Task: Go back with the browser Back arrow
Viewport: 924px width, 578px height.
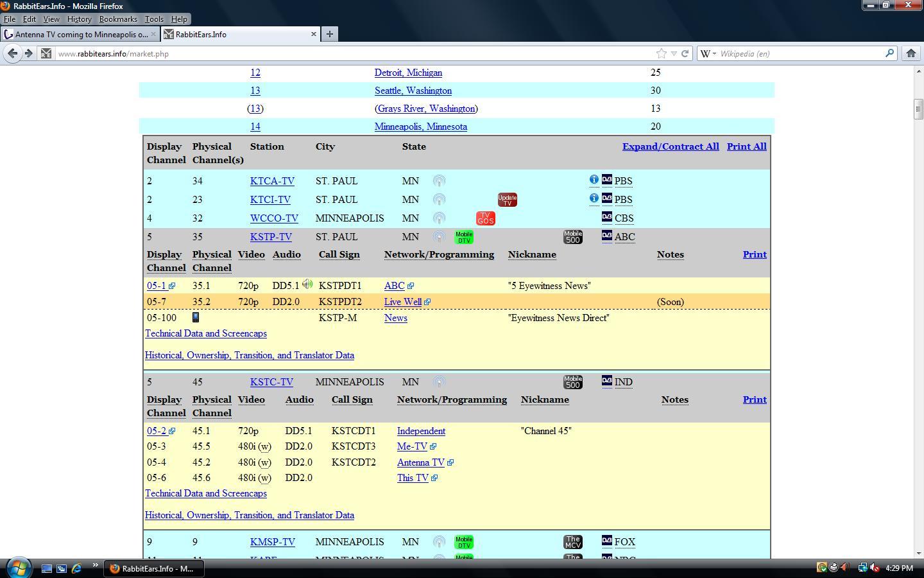Action: click(x=12, y=53)
